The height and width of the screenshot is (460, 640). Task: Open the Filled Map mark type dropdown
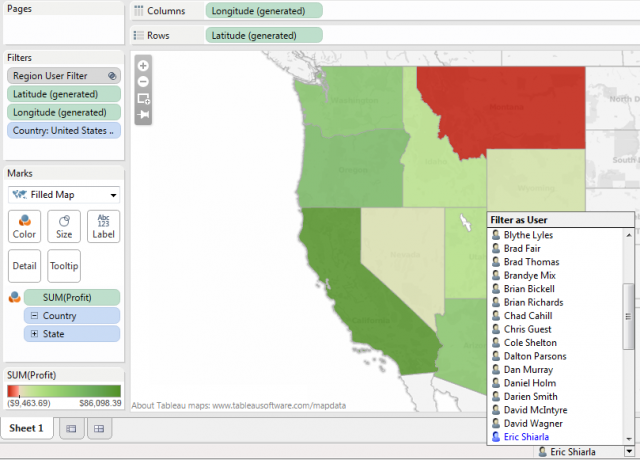click(64, 194)
